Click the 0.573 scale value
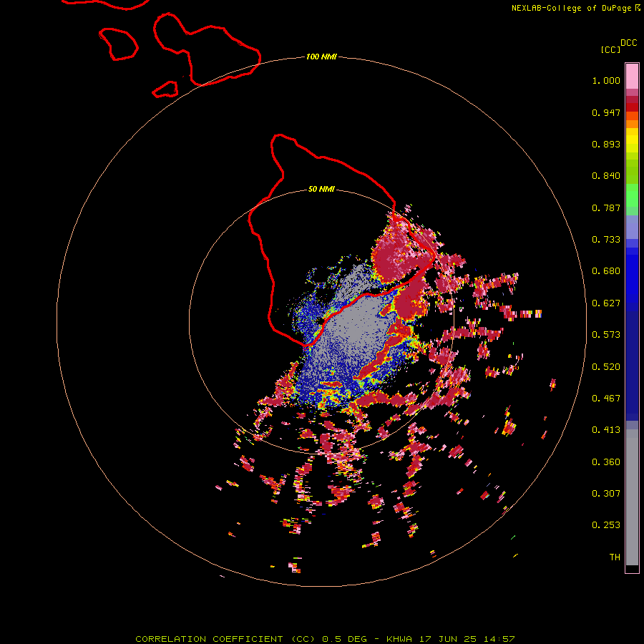The height and width of the screenshot is (644, 644). 606,335
